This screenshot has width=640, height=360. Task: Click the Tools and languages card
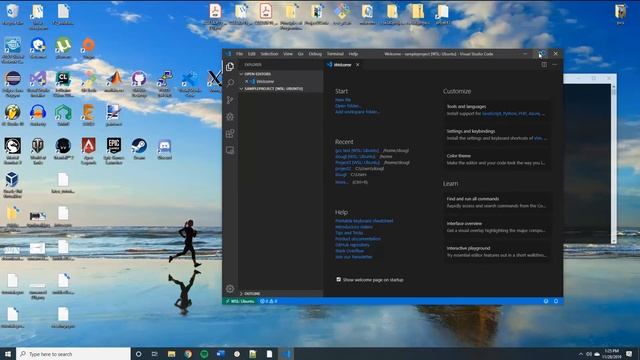point(496,110)
